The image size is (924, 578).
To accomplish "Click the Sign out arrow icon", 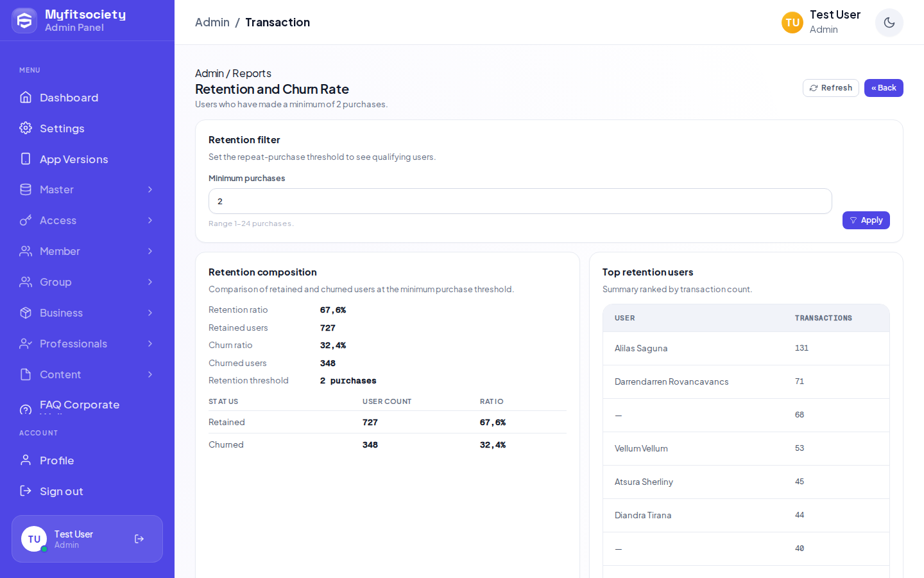I will coord(26,491).
